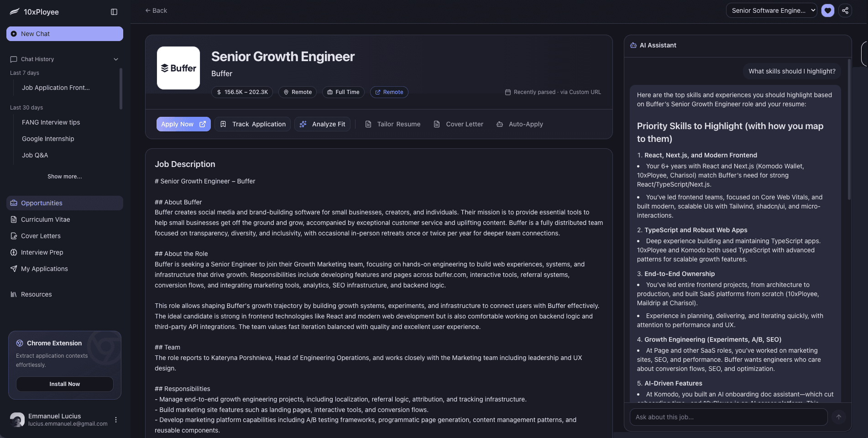
Task: Send message with arrow button
Action: [x=839, y=417]
